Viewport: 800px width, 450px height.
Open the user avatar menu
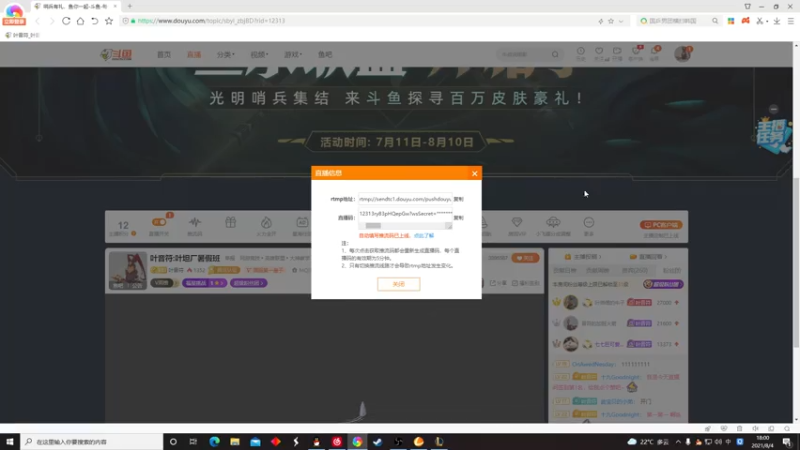coord(682,54)
